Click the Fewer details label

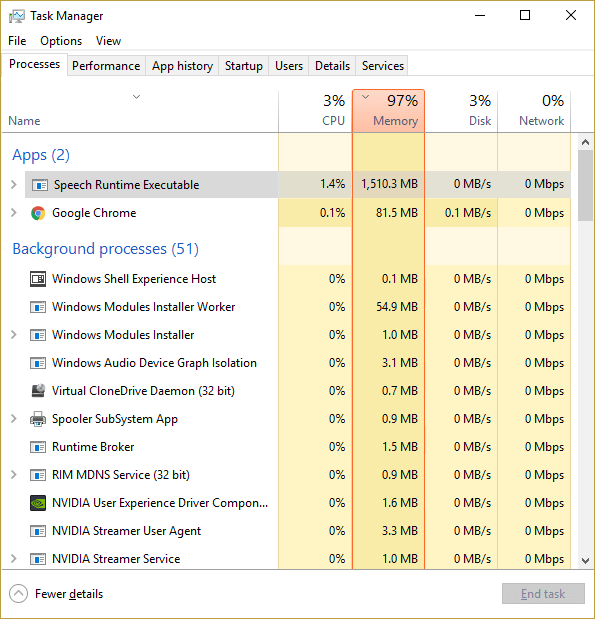(69, 594)
